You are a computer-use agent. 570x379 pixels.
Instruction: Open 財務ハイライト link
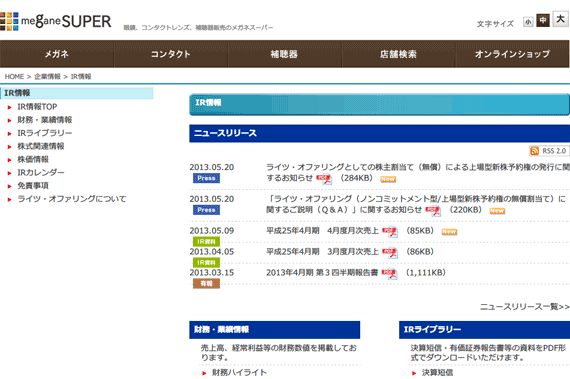pyautogui.click(x=239, y=372)
